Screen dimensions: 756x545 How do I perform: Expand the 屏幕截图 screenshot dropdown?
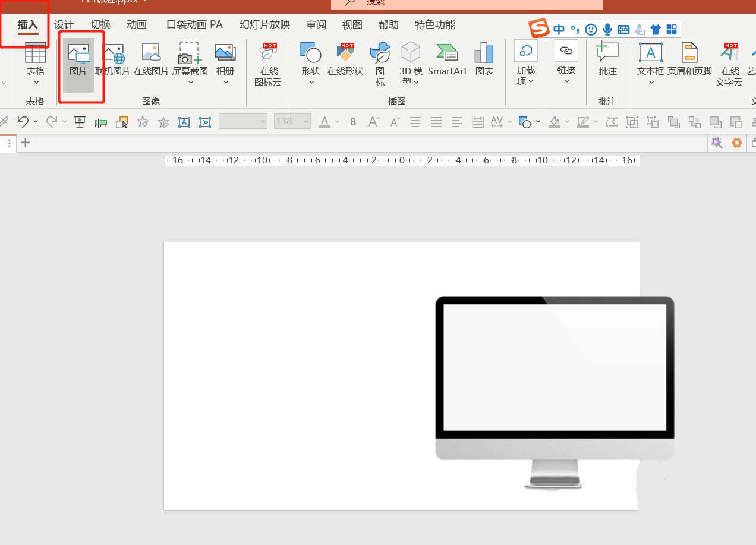coord(190,82)
